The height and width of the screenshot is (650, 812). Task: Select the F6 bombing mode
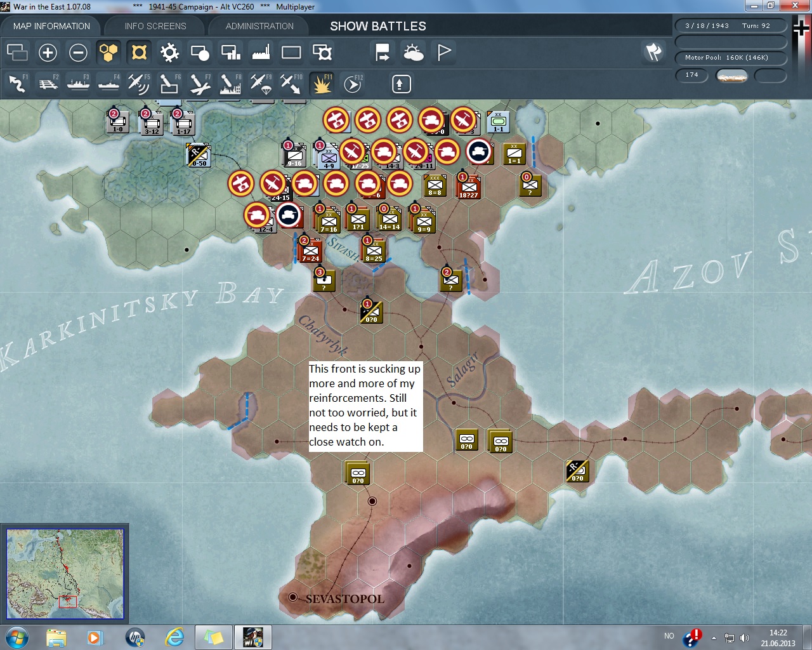click(x=169, y=84)
